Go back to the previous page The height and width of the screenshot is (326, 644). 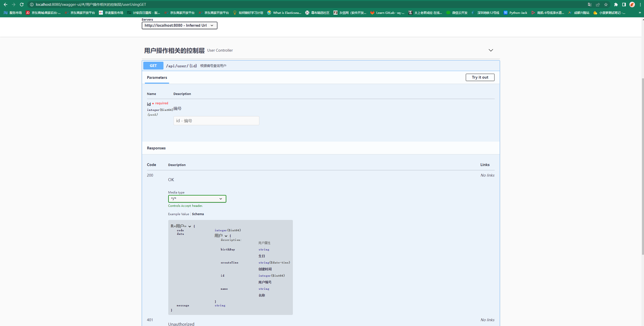click(6, 5)
